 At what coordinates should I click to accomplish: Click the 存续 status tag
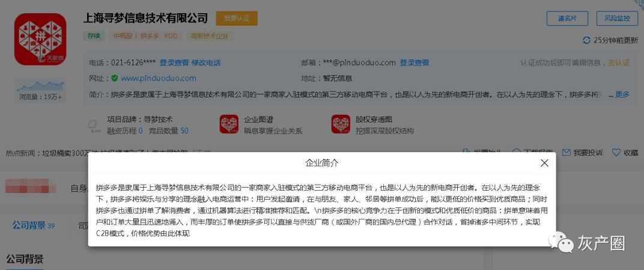point(94,36)
